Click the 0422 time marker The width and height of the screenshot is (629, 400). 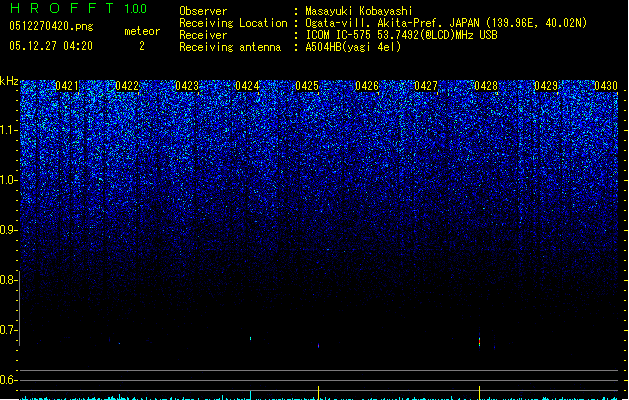127,86
